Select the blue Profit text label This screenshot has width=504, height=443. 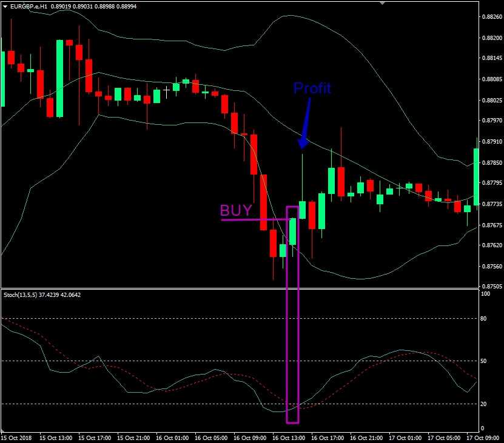point(312,88)
